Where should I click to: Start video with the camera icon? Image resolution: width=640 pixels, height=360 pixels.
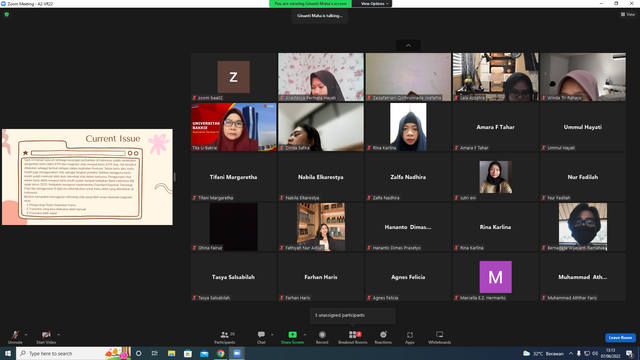46,335
